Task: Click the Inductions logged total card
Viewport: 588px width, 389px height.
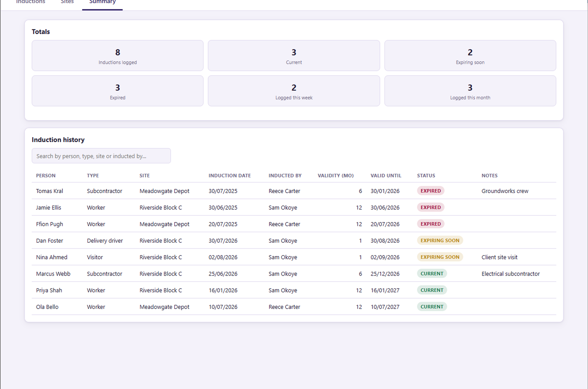Action: point(117,56)
